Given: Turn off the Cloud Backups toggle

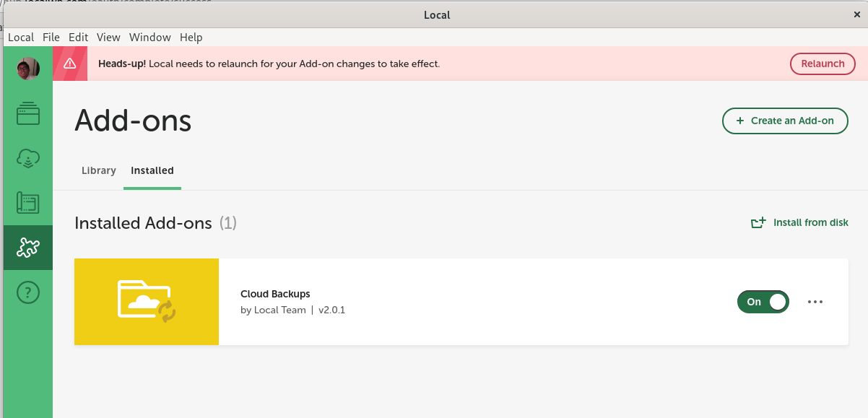Looking at the screenshot, I should point(763,302).
